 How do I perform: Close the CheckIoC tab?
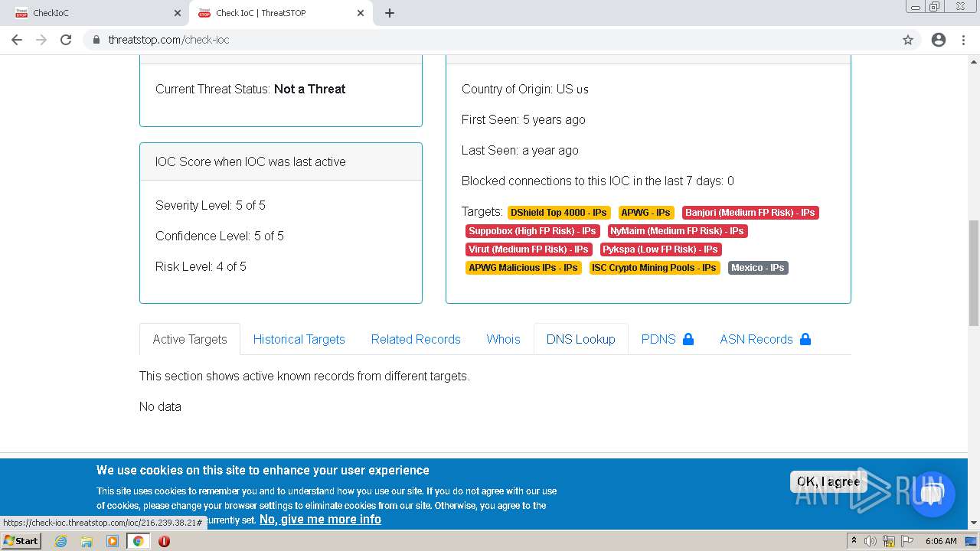pyautogui.click(x=178, y=13)
